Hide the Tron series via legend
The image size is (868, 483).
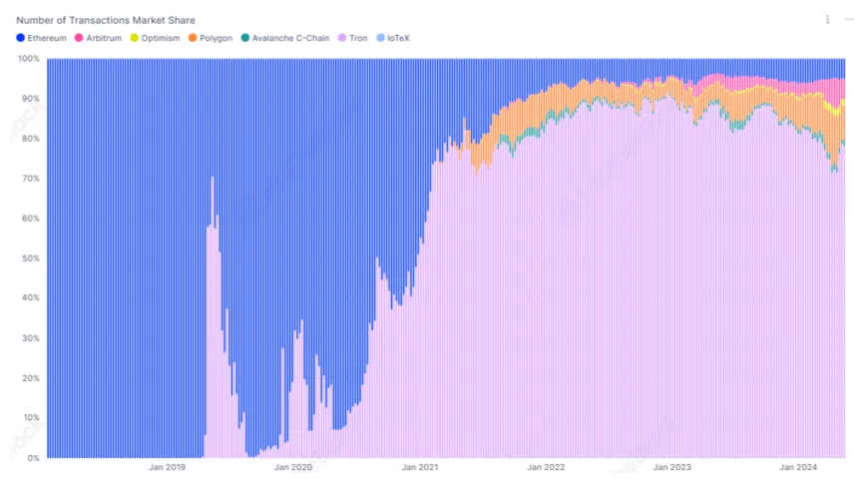tap(353, 38)
